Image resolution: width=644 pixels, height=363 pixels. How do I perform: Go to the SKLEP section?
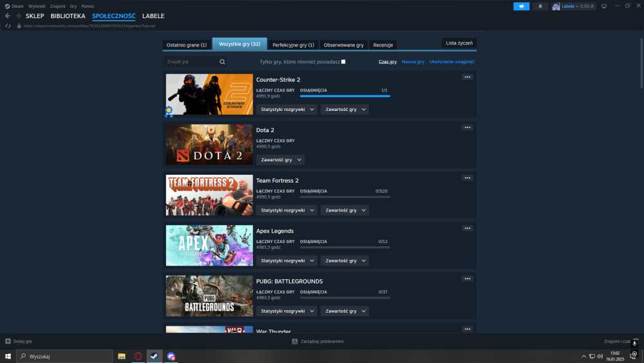tap(35, 16)
